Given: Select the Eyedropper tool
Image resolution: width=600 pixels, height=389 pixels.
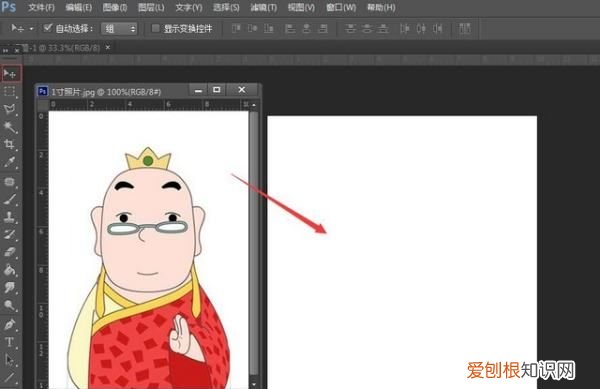Looking at the screenshot, I should point(10,162).
